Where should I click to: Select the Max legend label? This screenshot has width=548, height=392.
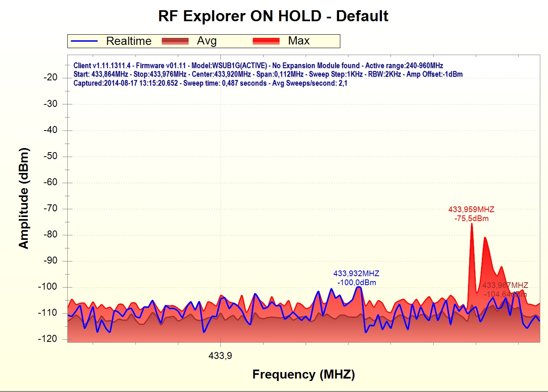click(299, 41)
